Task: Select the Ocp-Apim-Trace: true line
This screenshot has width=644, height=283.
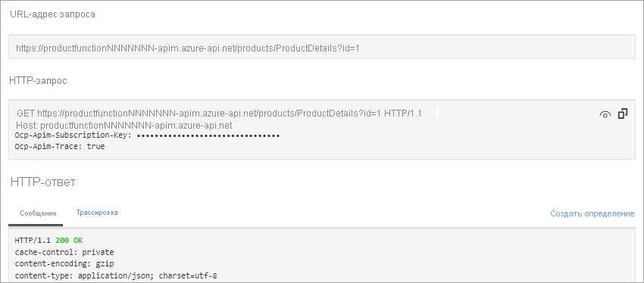Action: (x=60, y=147)
